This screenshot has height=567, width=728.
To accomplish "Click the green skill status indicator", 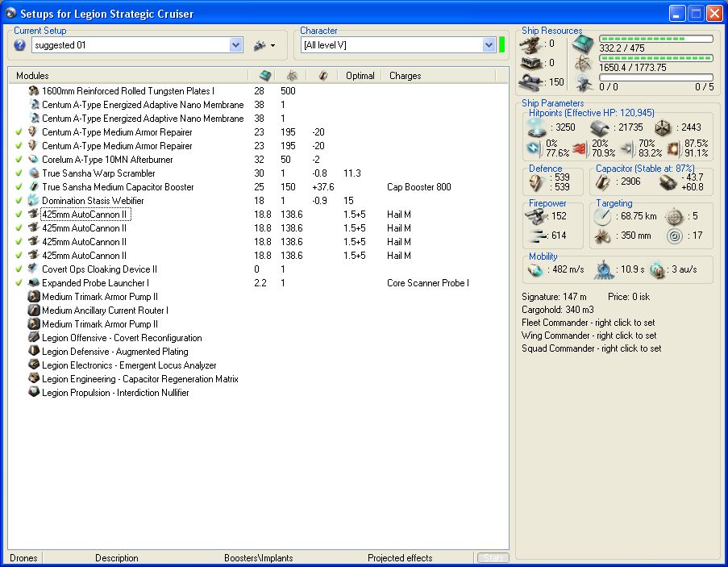I will click(x=502, y=45).
